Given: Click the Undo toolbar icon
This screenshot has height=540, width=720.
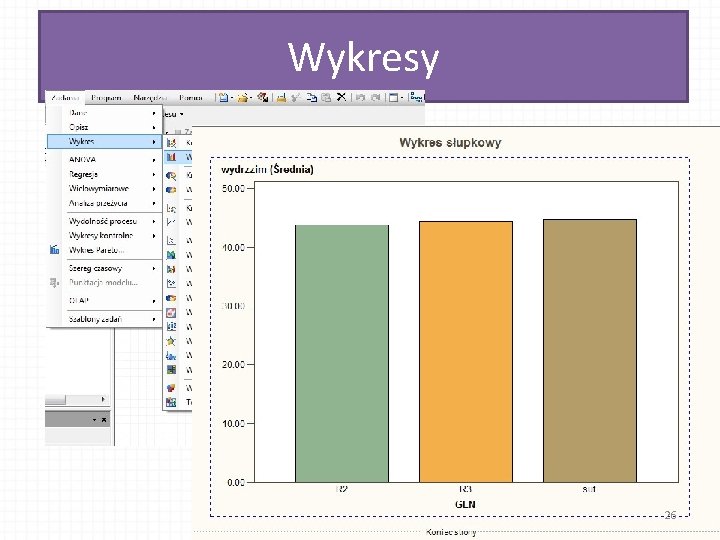Looking at the screenshot, I should [360, 97].
